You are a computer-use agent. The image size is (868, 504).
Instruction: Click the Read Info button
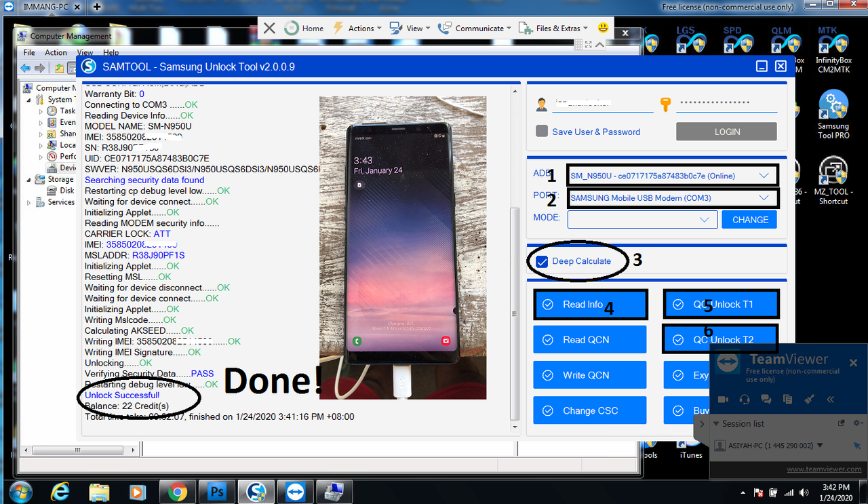[x=590, y=305]
